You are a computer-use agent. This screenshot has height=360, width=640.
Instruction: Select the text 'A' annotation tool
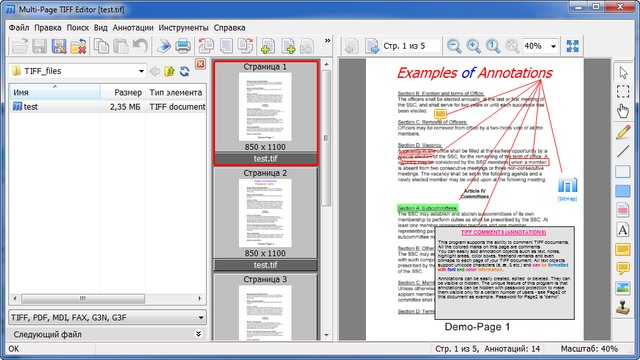(623, 230)
